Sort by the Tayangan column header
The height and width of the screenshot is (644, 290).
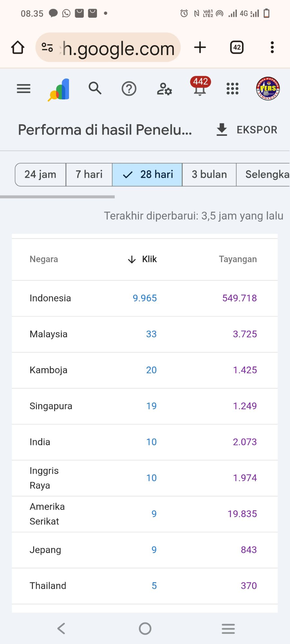tap(238, 259)
